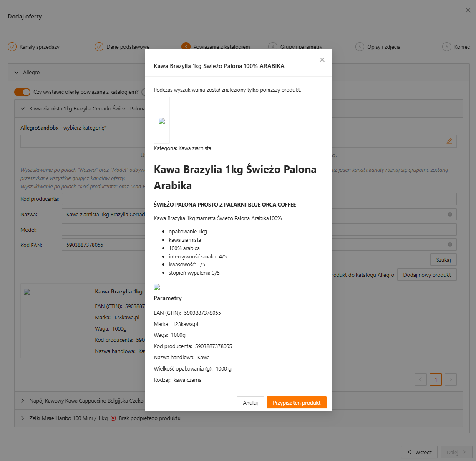Screen dimensions: 476x461
Task: Click the broken image icon above Parametry
Action: (x=157, y=287)
